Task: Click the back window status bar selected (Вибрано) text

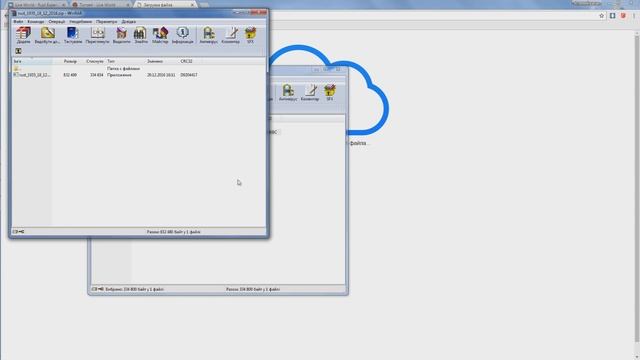Action: click(134, 289)
